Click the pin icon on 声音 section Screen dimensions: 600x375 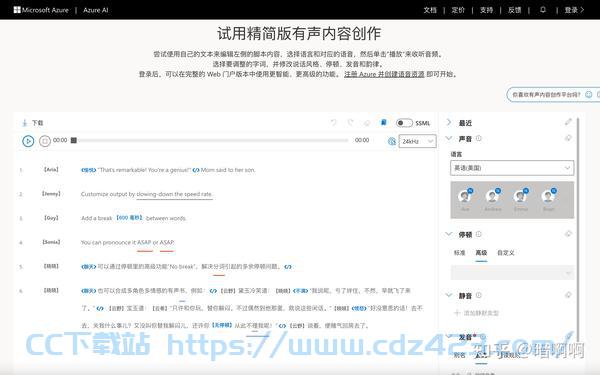click(x=568, y=138)
